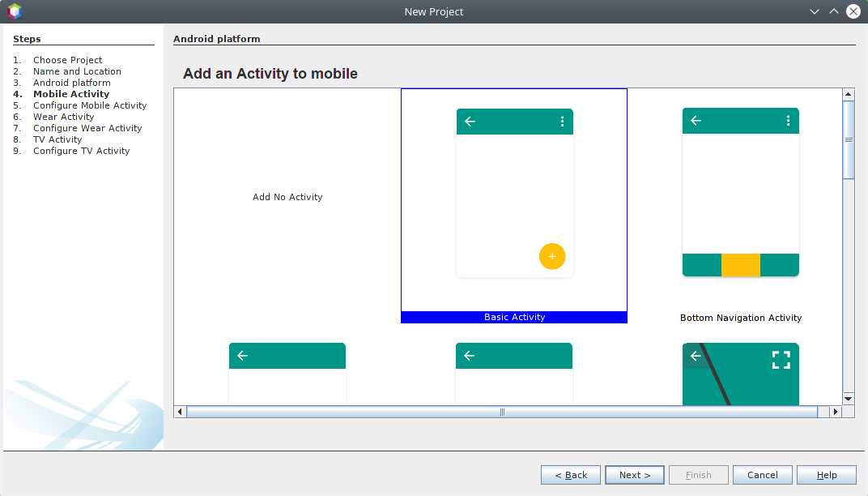The width and height of the screenshot is (868, 496).
Task: Click the back arrow in Basic Activity preview
Action: pyautogui.click(x=470, y=121)
